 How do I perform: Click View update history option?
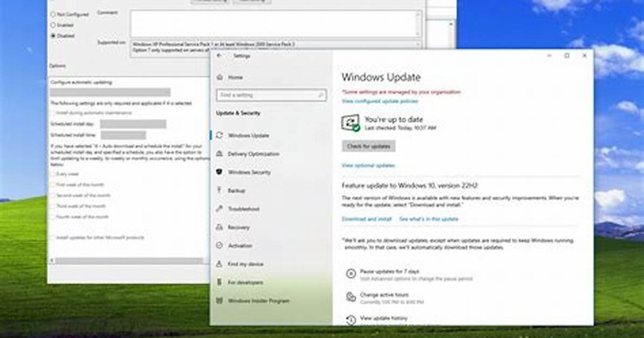383,318
